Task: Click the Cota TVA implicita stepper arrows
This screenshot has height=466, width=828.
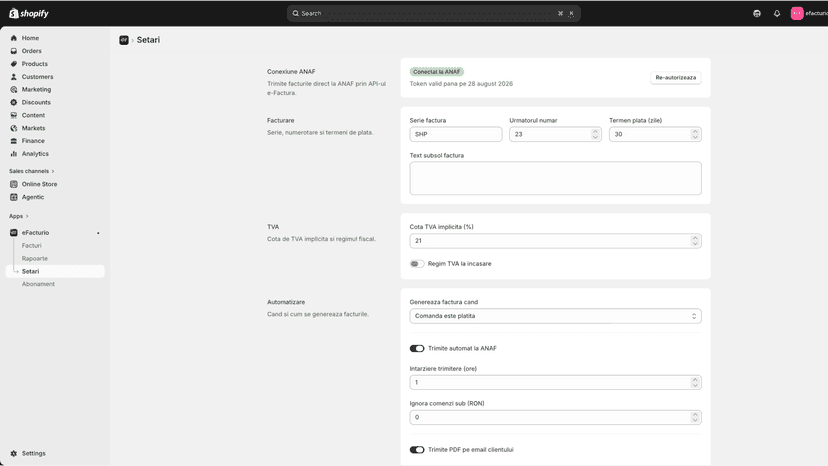Action: tap(695, 241)
